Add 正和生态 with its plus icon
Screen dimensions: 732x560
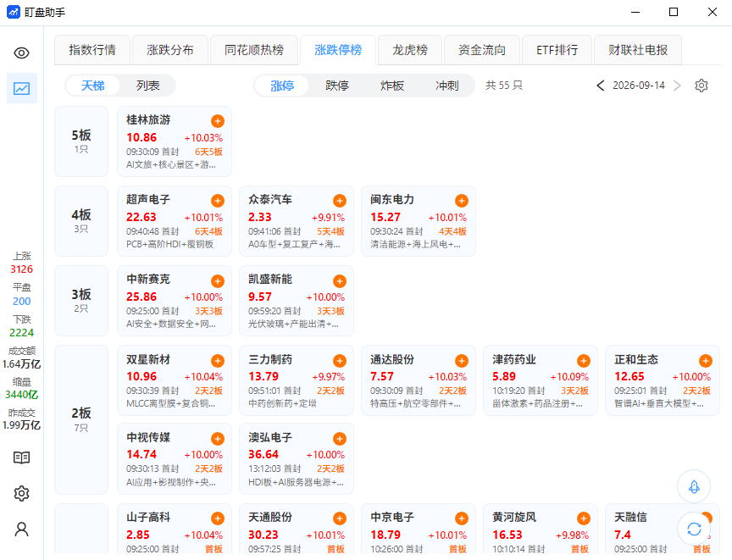pos(706,361)
